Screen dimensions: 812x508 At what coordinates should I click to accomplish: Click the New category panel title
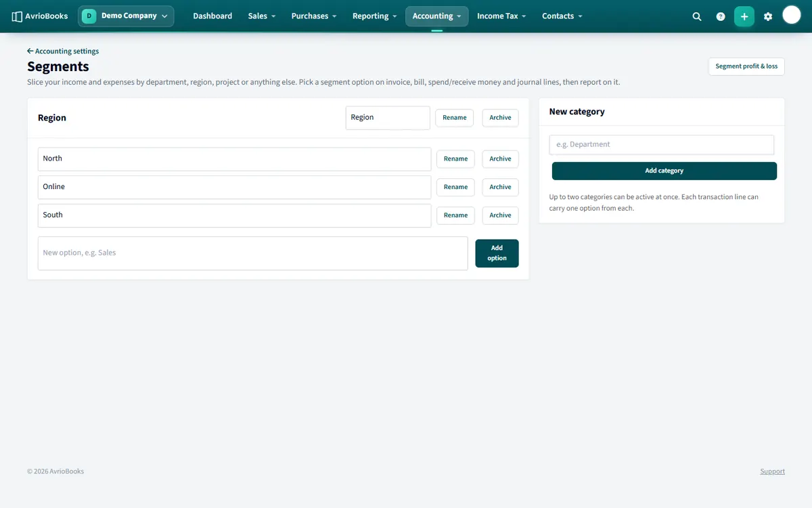pyautogui.click(x=577, y=112)
